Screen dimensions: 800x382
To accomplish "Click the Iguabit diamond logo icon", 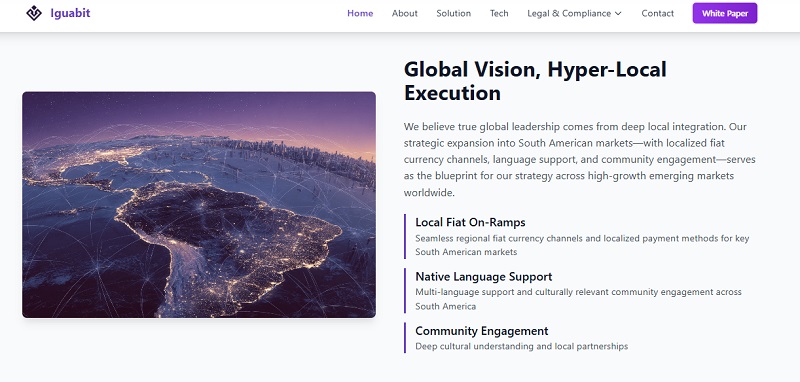I will [x=34, y=13].
